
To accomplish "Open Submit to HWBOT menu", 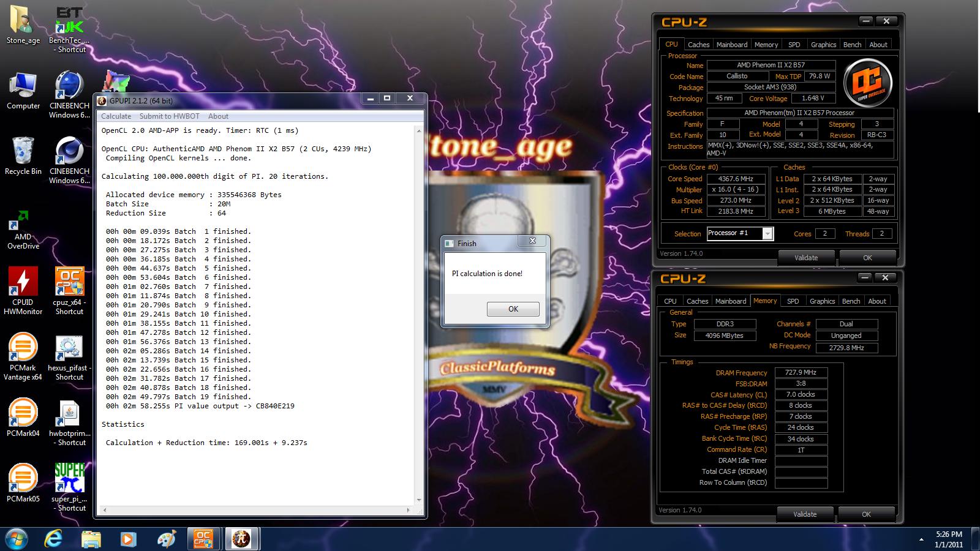I will (x=169, y=116).
